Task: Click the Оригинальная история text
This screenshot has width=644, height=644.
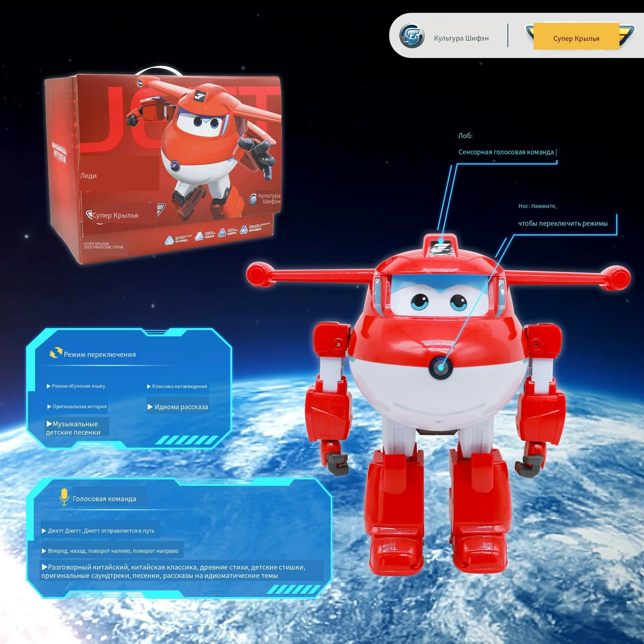Action: 79,407
